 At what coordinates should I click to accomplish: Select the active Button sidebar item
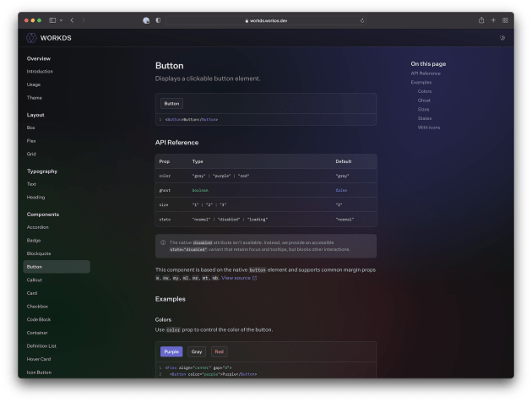pyautogui.click(x=57, y=267)
